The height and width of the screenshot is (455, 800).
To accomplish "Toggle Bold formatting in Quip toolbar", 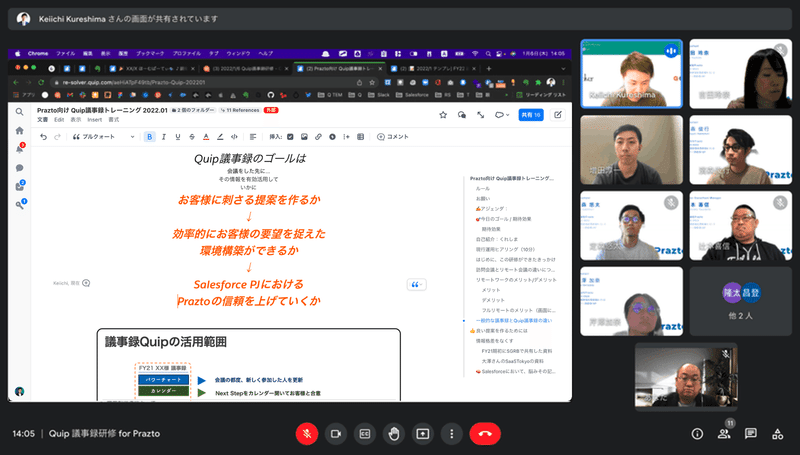I will [x=149, y=137].
